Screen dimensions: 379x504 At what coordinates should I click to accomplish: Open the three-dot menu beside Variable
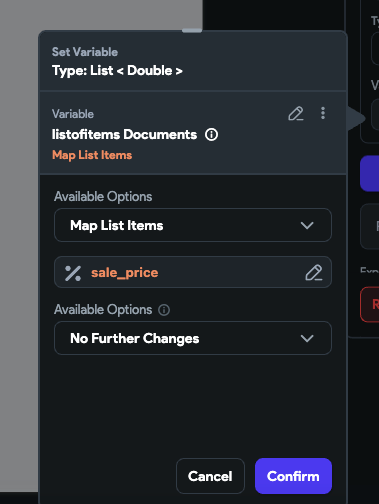pos(323,113)
